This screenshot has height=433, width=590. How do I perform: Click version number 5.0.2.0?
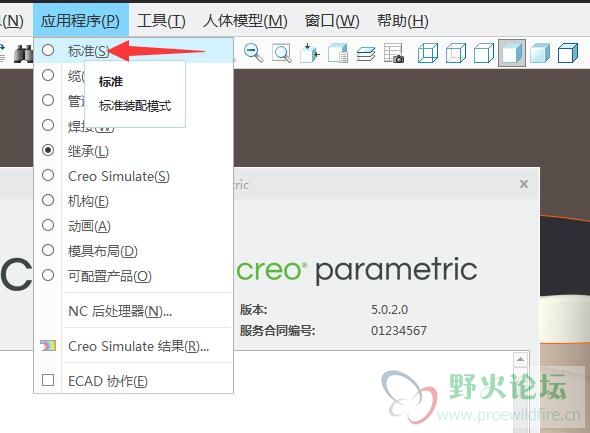[x=389, y=310]
